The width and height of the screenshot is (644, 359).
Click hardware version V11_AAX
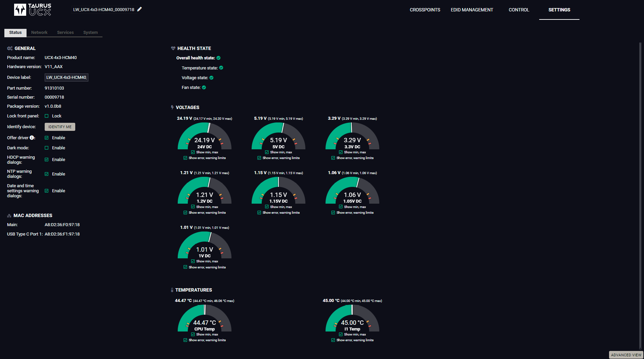coord(54,67)
